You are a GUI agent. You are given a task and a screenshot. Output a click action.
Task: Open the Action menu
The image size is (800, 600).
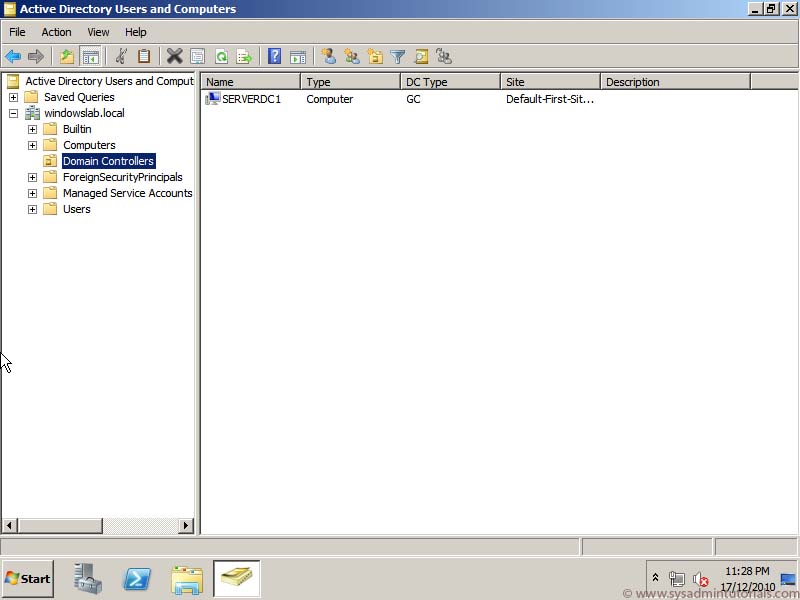point(56,32)
